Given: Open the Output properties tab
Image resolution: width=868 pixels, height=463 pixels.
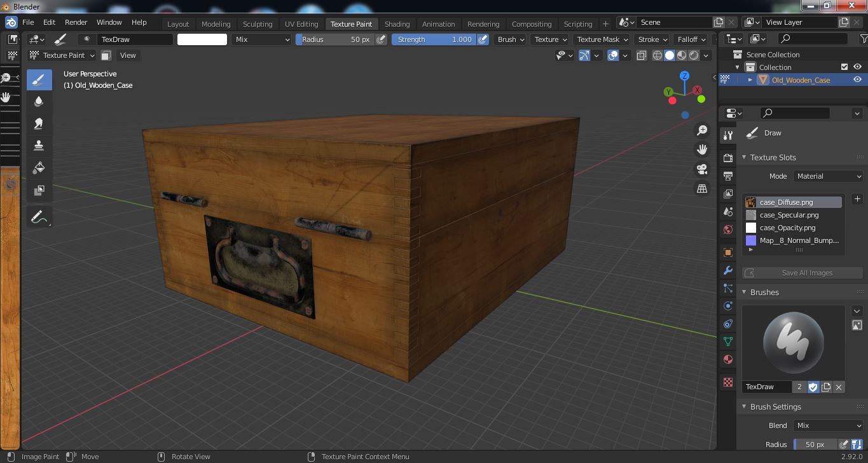Looking at the screenshot, I should [728, 176].
